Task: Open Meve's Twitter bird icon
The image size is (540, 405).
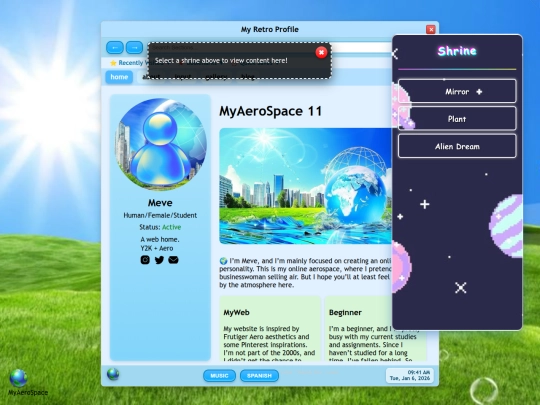Action: point(159,260)
